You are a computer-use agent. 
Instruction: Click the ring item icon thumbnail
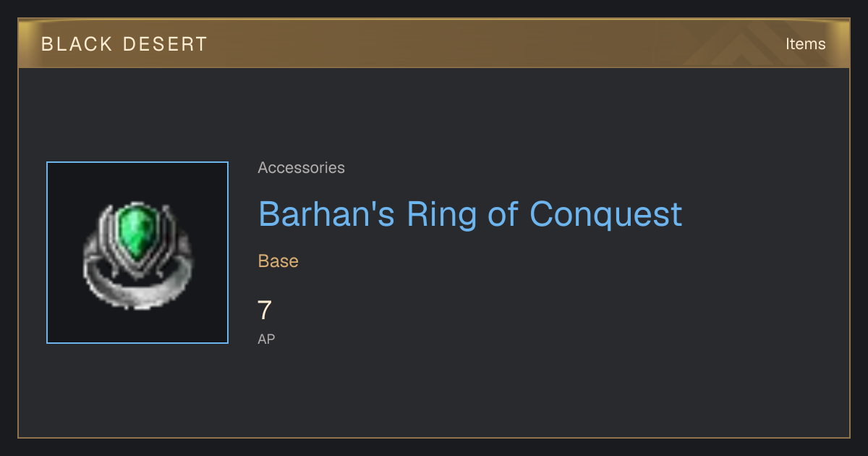(137, 253)
